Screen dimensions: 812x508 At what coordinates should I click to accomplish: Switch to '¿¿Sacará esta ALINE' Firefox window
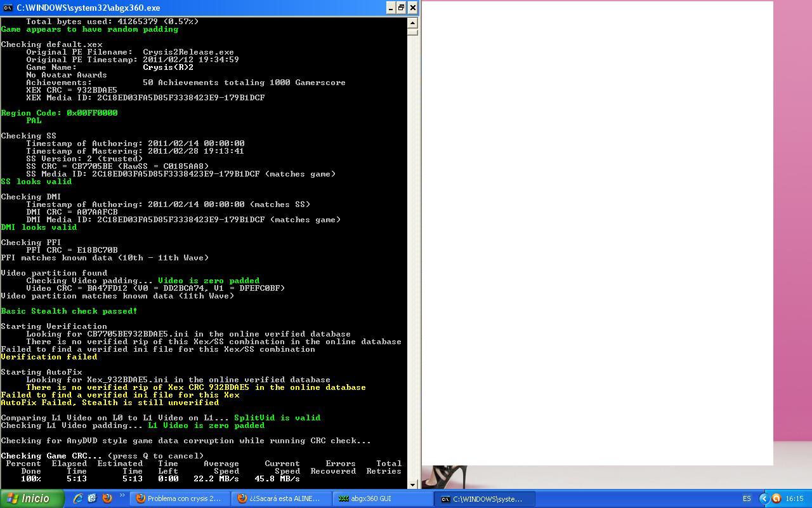pyautogui.click(x=280, y=498)
